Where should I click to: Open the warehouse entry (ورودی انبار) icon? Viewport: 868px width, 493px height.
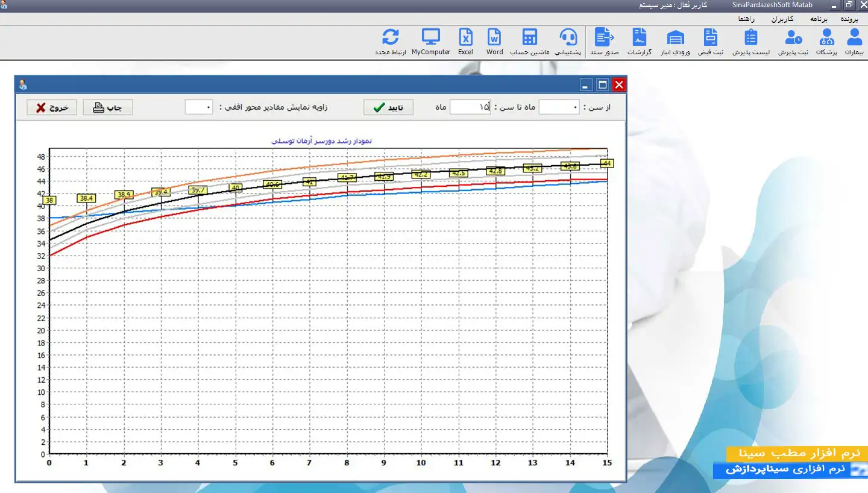(x=676, y=42)
